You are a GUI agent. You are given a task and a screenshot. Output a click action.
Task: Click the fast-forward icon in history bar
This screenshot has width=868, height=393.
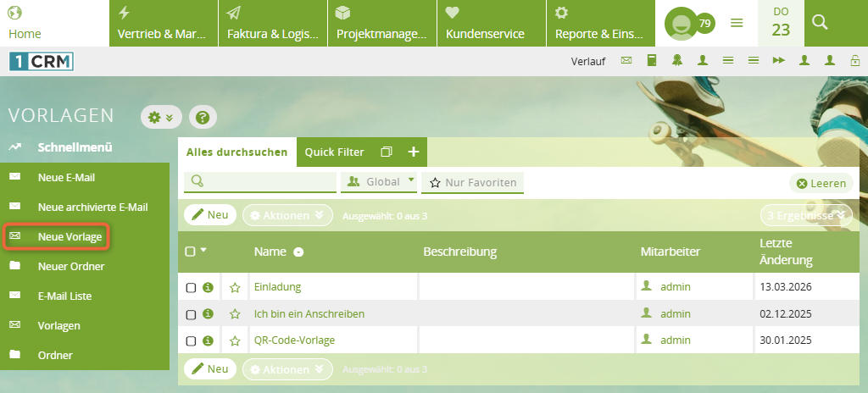778,60
